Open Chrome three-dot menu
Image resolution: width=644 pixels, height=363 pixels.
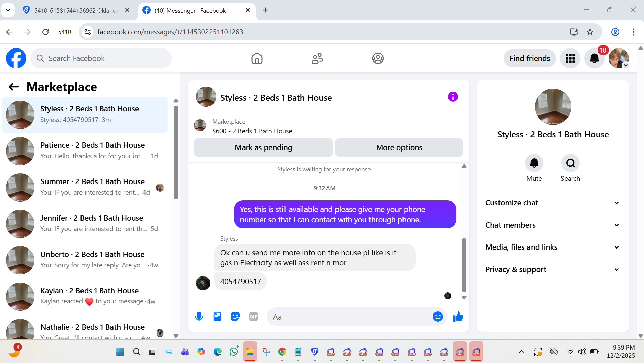click(633, 32)
